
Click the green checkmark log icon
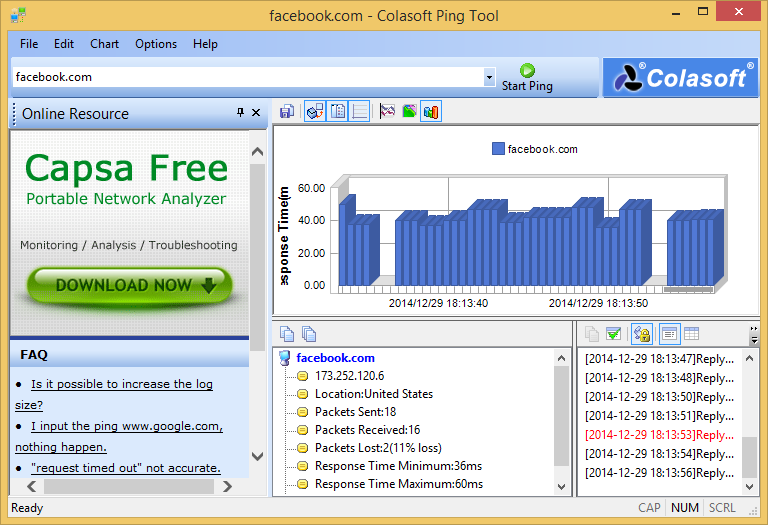pyautogui.click(x=613, y=334)
